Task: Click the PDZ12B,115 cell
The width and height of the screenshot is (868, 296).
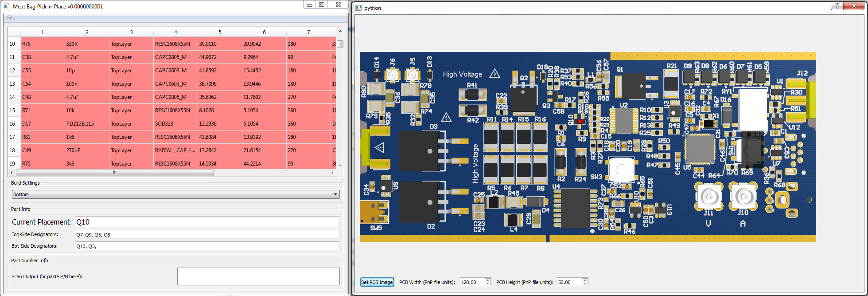Action: click(87, 124)
